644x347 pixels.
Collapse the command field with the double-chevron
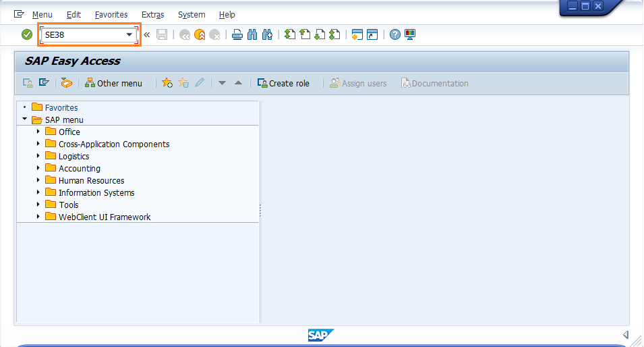tap(146, 34)
